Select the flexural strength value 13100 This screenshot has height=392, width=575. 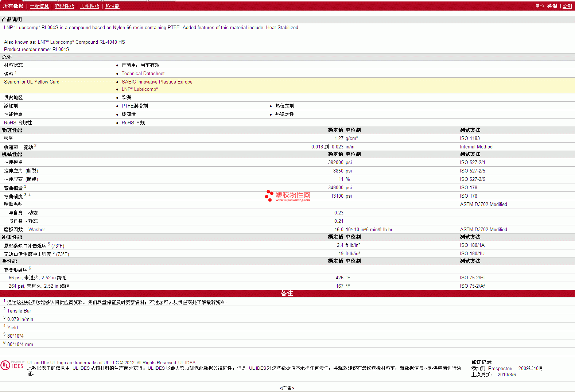coord(337,196)
